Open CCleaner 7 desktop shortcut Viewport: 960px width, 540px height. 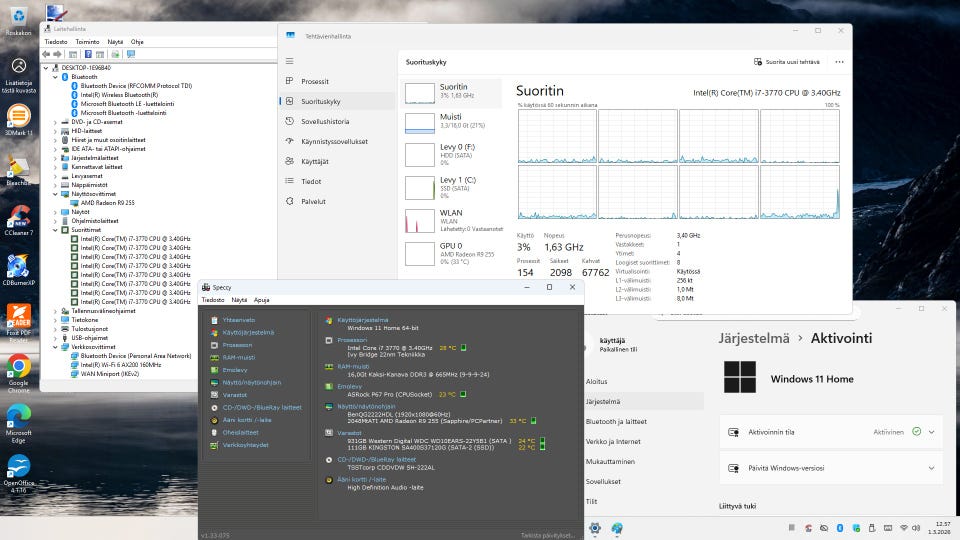click(x=18, y=217)
